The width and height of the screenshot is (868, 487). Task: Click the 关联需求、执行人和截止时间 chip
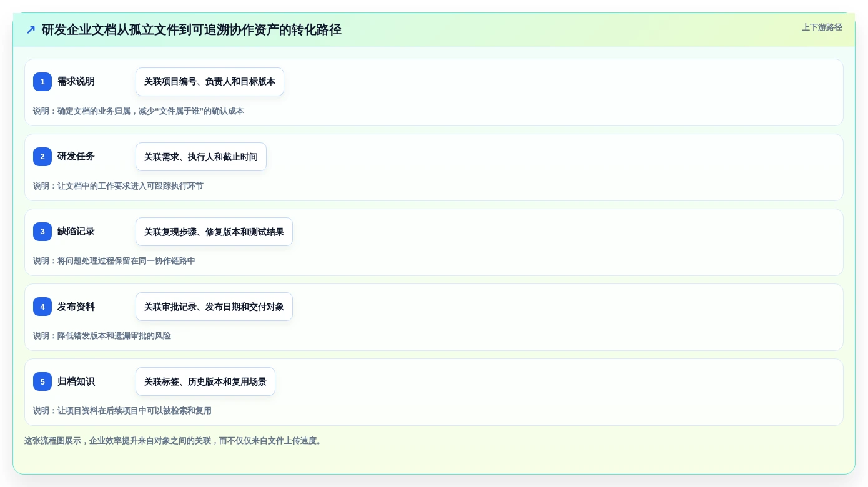click(201, 157)
